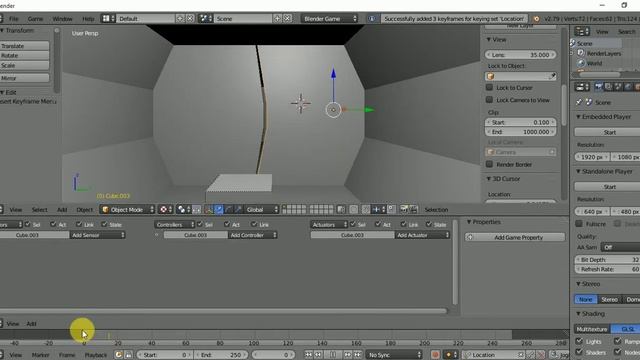Enable the translate manipulator arrow icon
640x360 pixels.
(219, 210)
